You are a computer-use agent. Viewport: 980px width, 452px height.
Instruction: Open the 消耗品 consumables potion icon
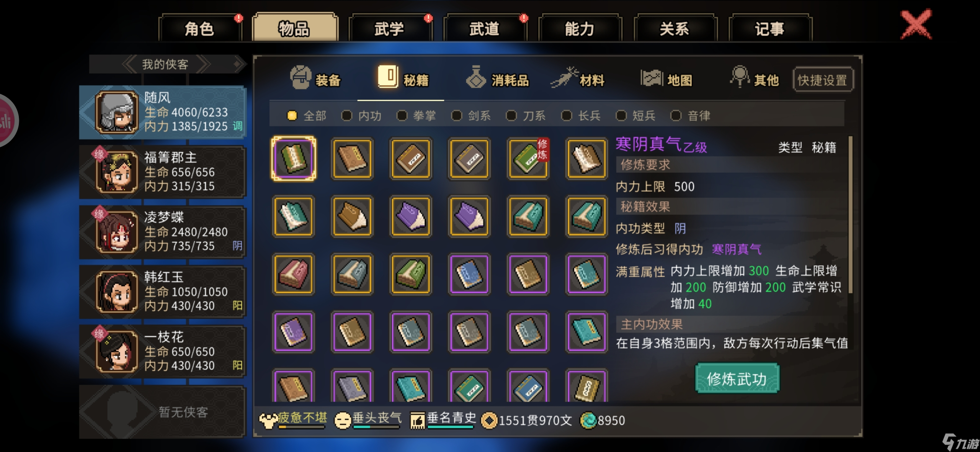tap(476, 77)
